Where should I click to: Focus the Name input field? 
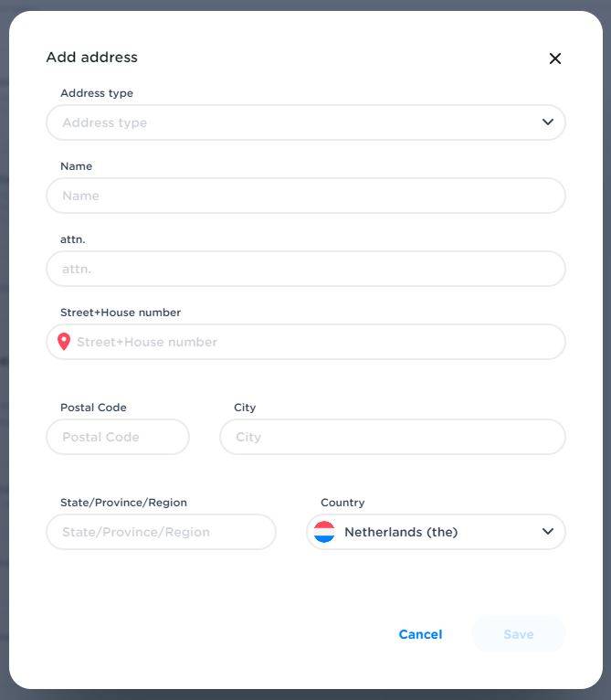(x=306, y=196)
